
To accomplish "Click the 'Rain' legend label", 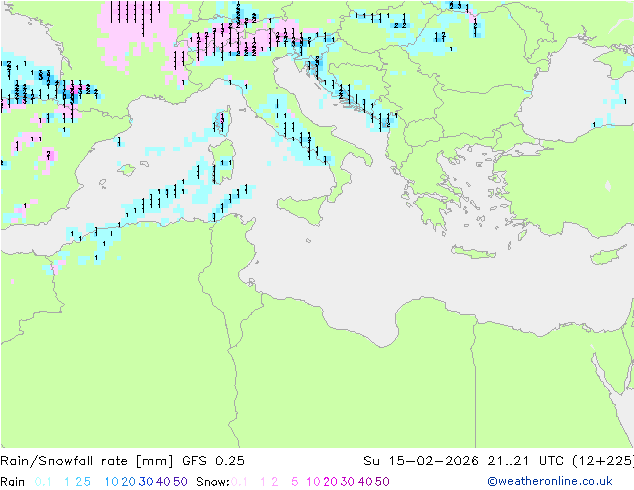I will tap(13, 482).
